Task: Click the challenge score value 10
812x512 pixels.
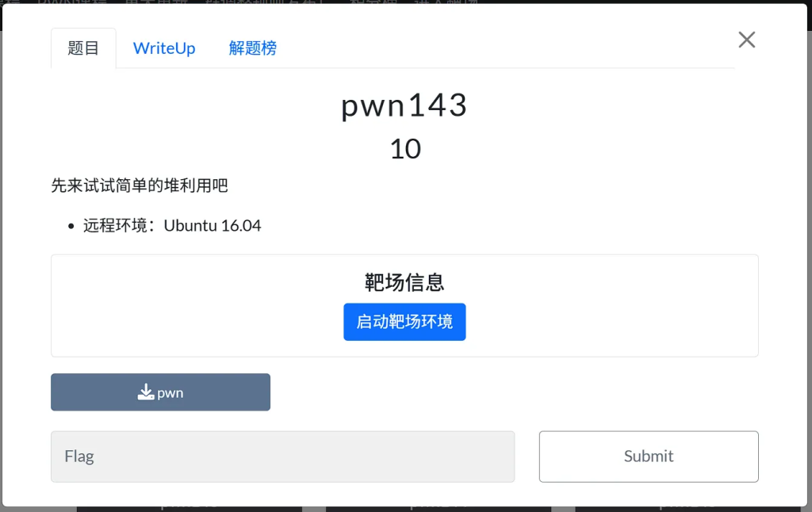Action: (x=405, y=149)
